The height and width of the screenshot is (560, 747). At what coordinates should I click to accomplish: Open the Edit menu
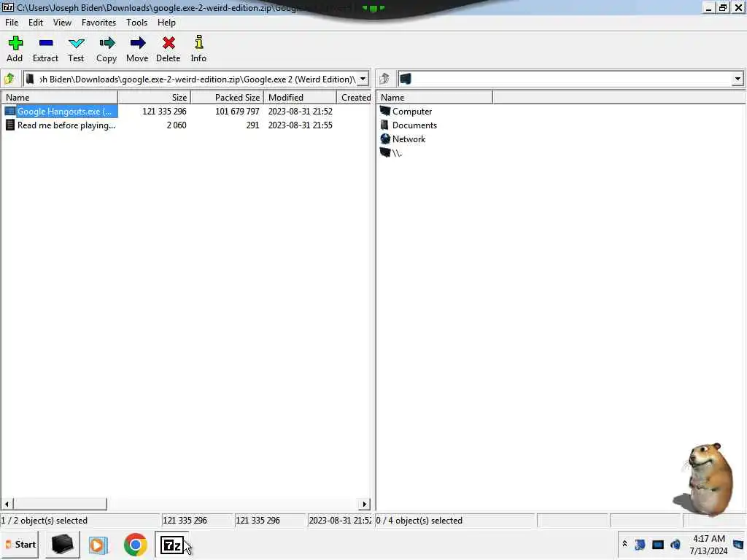click(x=36, y=23)
